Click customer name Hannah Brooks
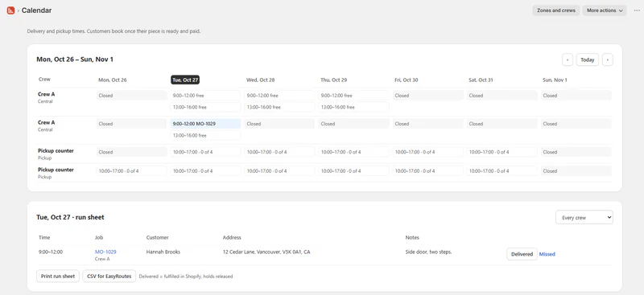The width and height of the screenshot is (644, 295). 163,252
